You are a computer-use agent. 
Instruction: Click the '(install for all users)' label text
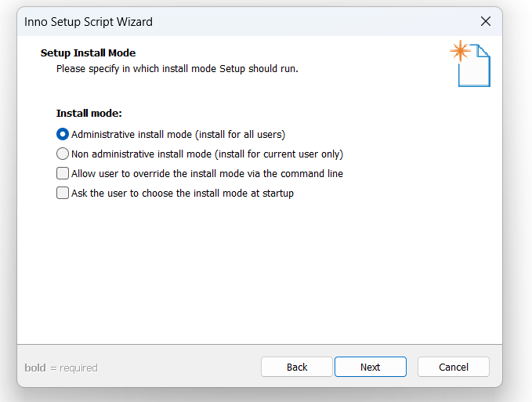tap(240, 135)
